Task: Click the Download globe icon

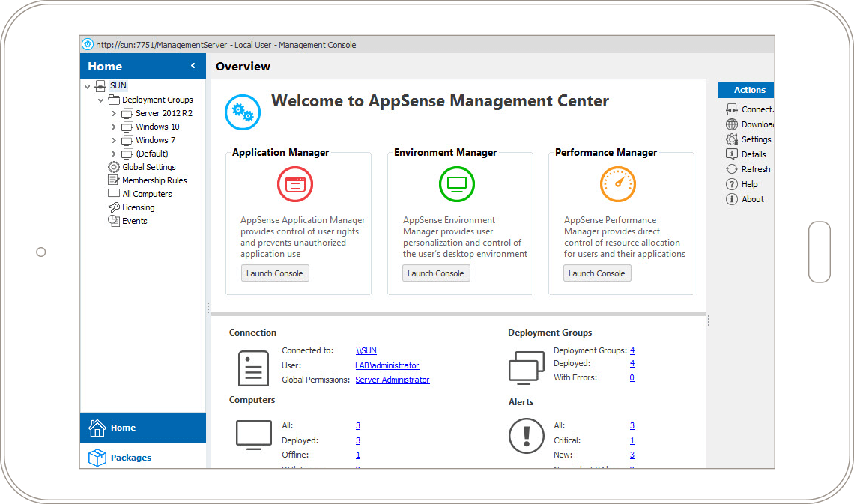Action: click(731, 124)
